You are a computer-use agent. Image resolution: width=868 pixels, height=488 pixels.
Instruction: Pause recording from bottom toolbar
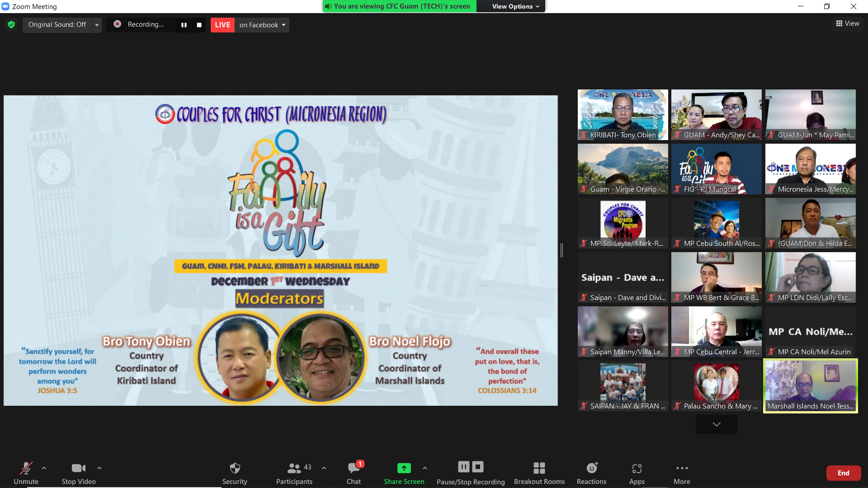click(464, 467)
